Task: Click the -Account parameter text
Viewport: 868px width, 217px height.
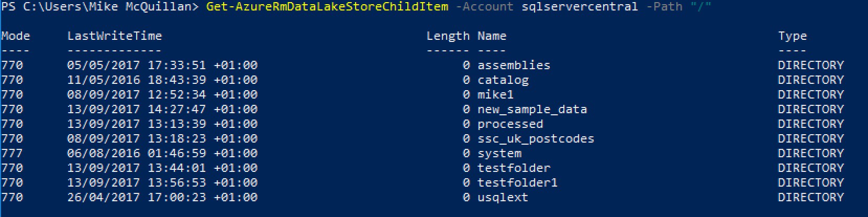Action: click(485, 7)
